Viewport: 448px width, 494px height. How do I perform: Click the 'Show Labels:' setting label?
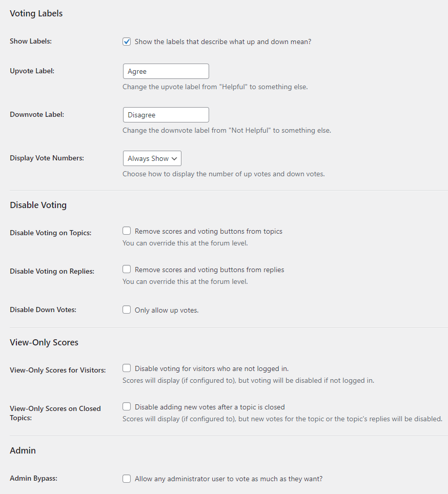[x=30, y=41]
